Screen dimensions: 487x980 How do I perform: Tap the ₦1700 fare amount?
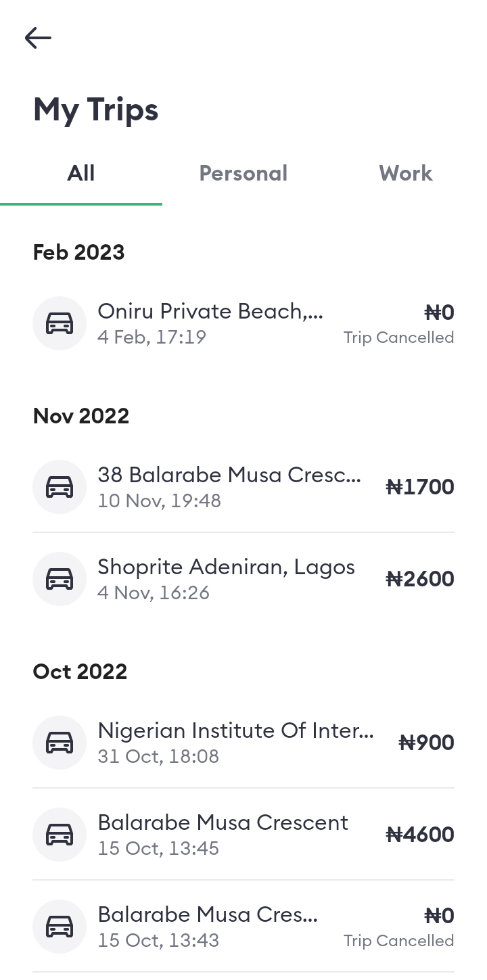419,487
